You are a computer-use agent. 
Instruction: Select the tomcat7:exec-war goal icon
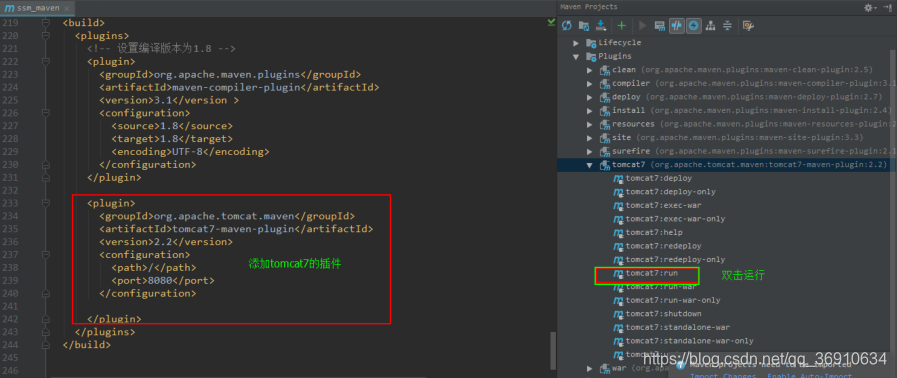pyautogui.click(x=618, y=206)
